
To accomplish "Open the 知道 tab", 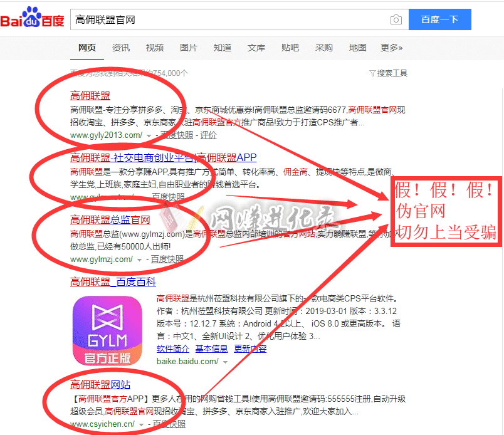I will pyautogui.click(x=223, y=48).
